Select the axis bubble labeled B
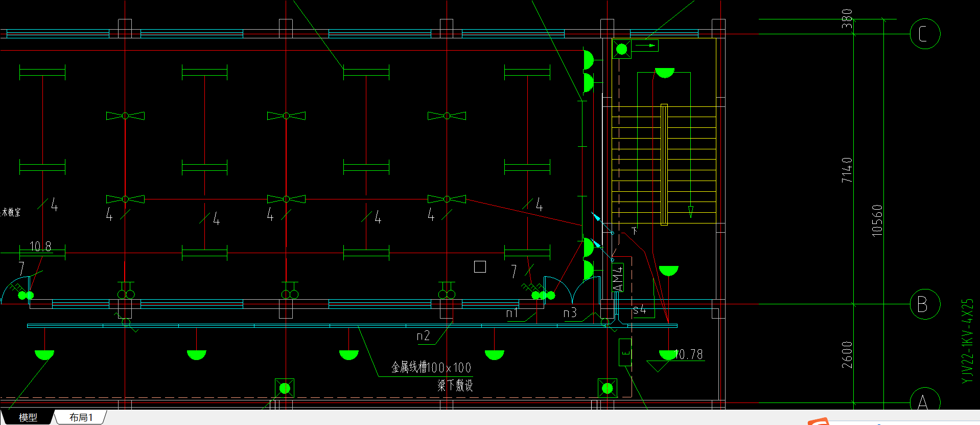This screenshot has width=980, height=425. (925, 304)
